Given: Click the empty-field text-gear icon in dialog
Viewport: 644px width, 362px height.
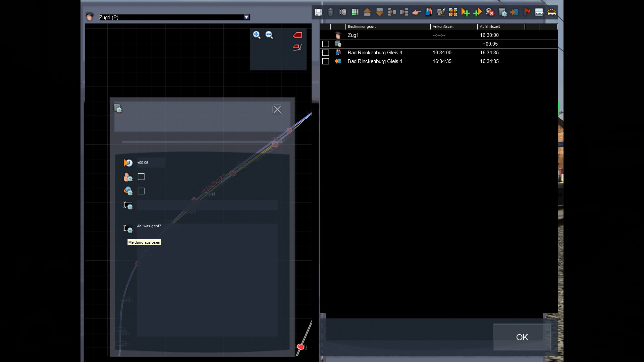Looking at the screenshot, I should click(x=128, y=205).
